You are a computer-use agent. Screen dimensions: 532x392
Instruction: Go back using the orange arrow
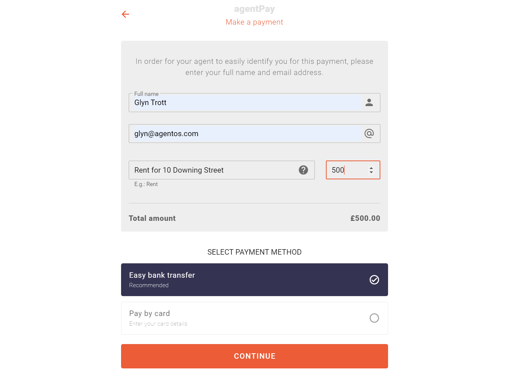click(125, 14)
